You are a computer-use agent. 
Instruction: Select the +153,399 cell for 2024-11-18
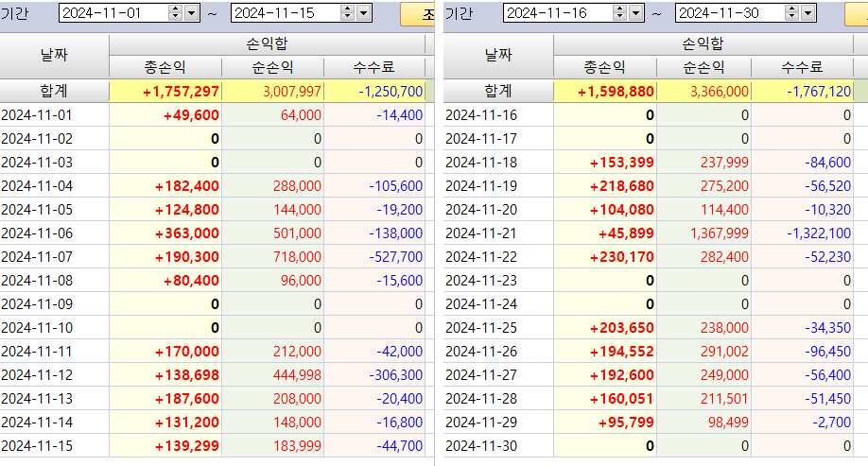tap(605, 163)
